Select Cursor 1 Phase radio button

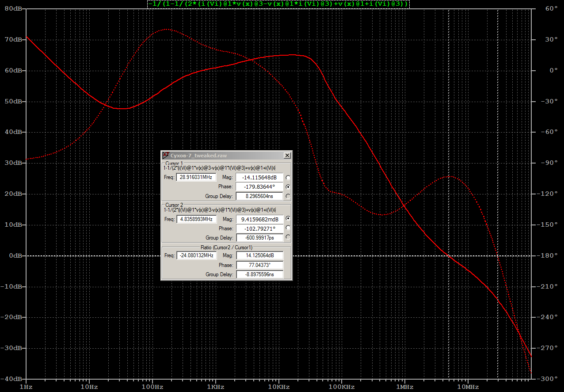coord(288,187)
